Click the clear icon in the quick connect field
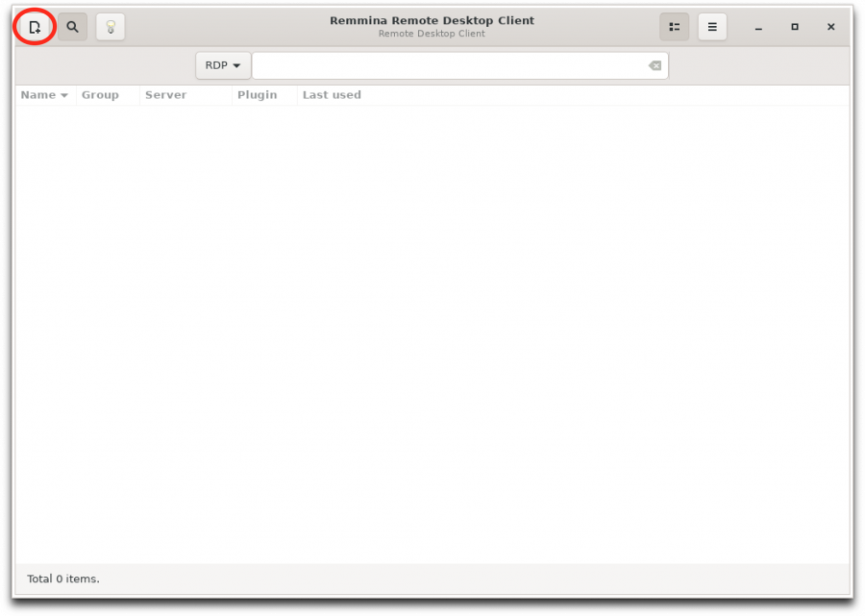This screenshot has width=865, height=616. pyautogui.click(x=654, y=65)
